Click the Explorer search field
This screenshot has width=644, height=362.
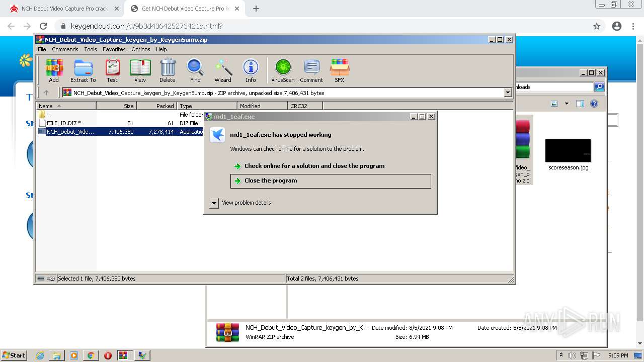pyautogui.click(x=553, y=87)
